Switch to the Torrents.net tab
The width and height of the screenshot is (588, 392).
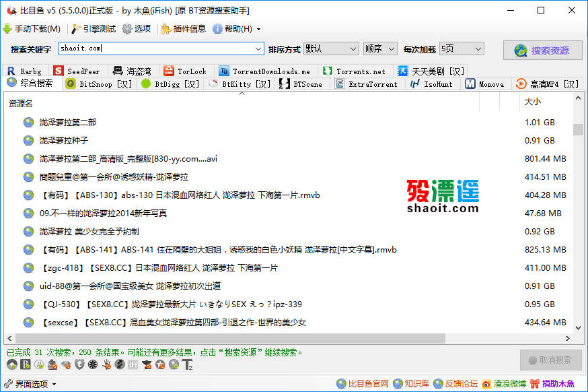(x=355, y=71)
